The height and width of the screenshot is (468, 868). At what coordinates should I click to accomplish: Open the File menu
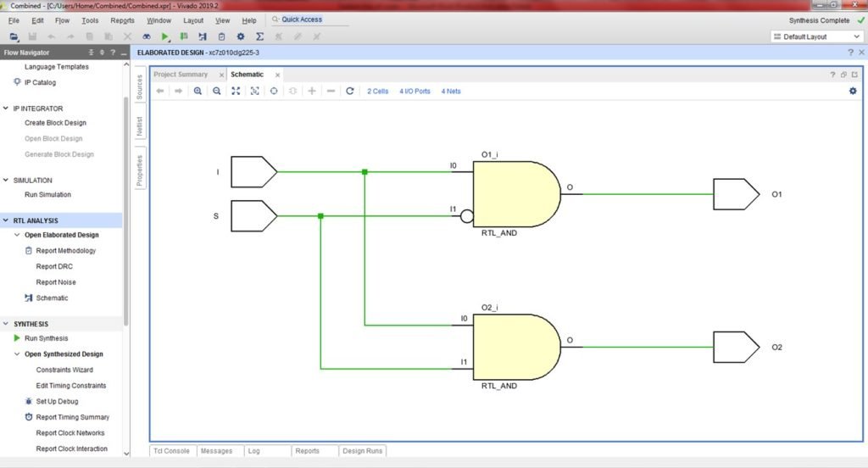[x=14, y=20]
